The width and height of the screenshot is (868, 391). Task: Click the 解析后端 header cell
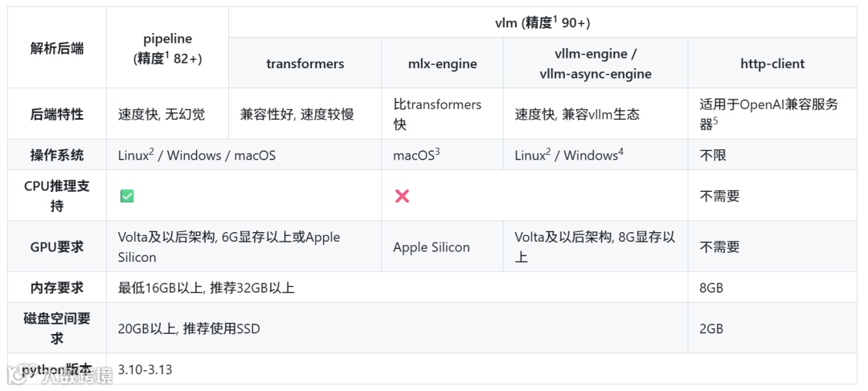57,49
